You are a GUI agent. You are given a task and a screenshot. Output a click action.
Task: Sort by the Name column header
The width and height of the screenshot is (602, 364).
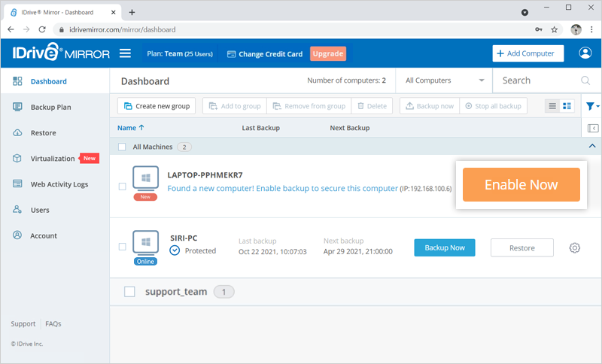pyautogui.click(x=131, y=128)
